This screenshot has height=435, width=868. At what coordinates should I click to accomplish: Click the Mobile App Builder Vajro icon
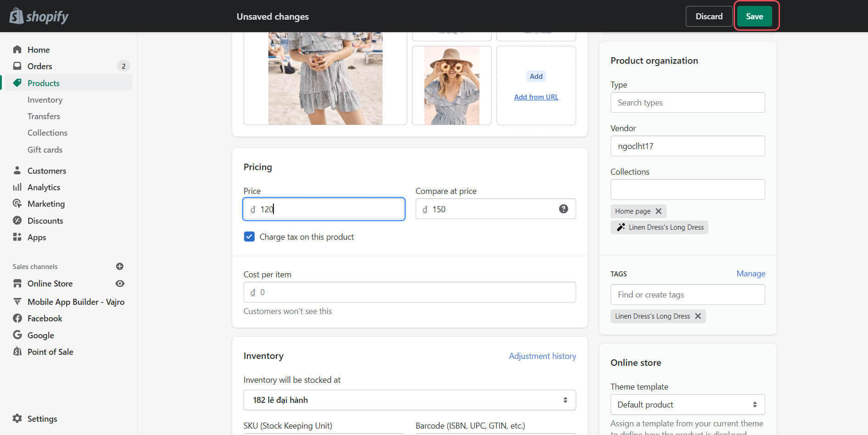[x=17, y=302]
